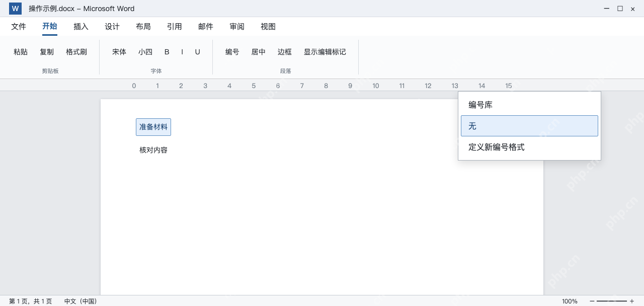Screen dimensions: 644x306
Task: Click the 复制 copy button
Action: 47,52
